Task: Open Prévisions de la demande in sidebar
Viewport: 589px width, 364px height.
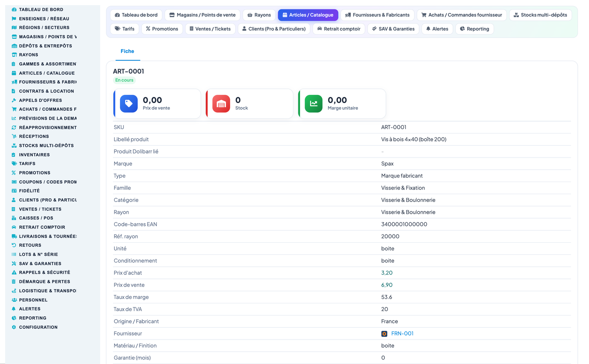Action: pyautogui.click(x=48, y=118)
